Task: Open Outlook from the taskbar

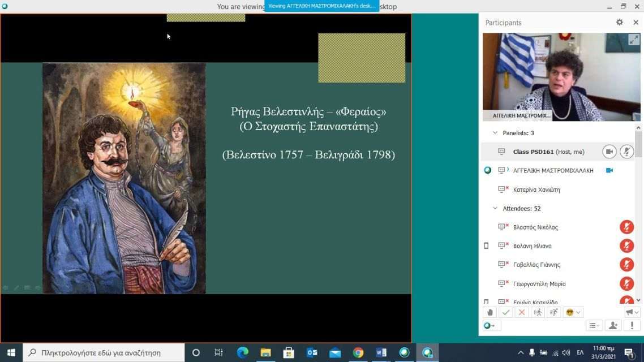Action: (312, 352)
